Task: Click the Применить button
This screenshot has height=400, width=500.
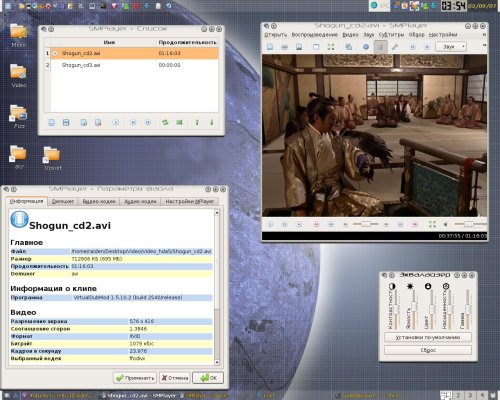Action: (135, 378)
